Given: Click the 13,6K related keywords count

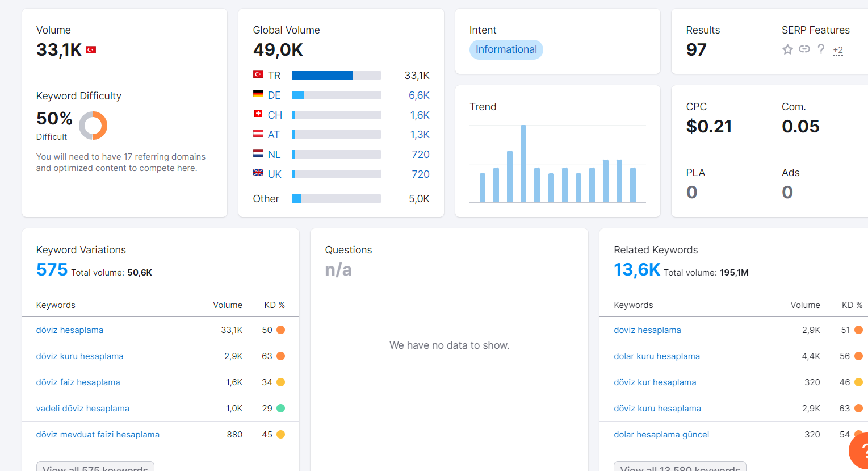Looking at the screenshot, I should click(x=637, y=270).
